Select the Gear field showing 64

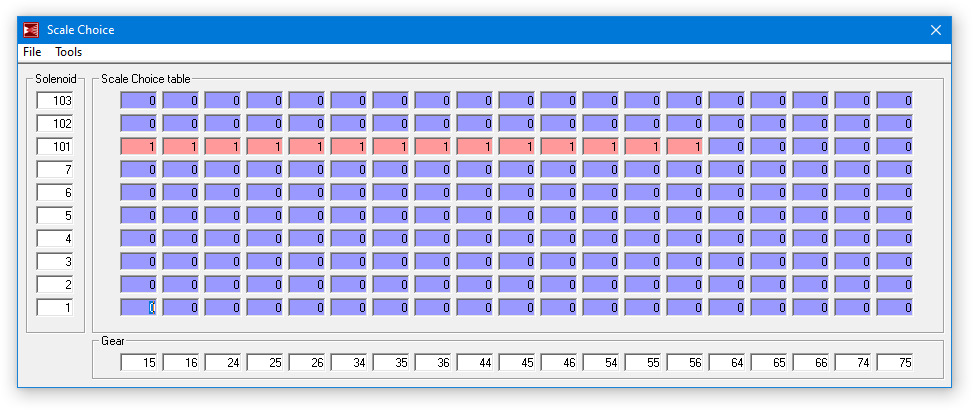click(x=727, y=363)
